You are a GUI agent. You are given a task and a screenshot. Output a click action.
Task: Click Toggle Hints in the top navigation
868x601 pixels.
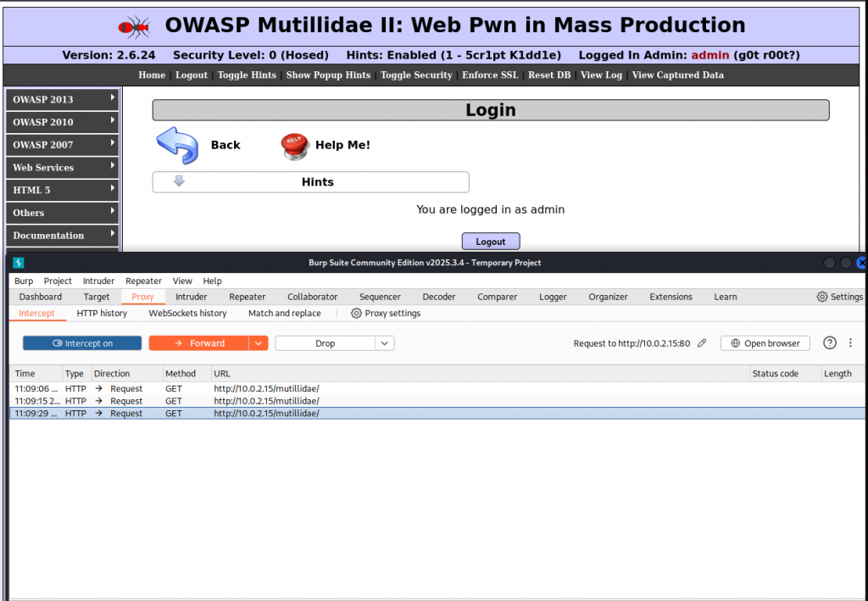247,75
